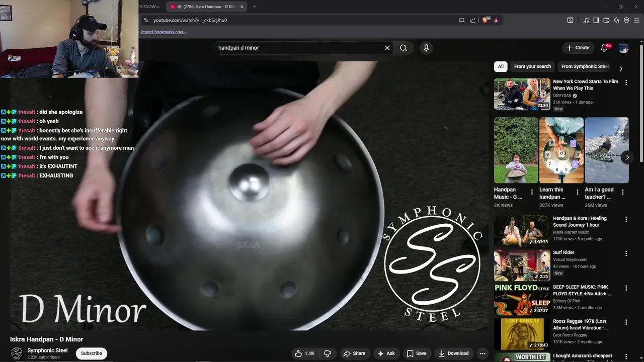Start voice search with microphone icon
The image size is (644, 362).
426,48
